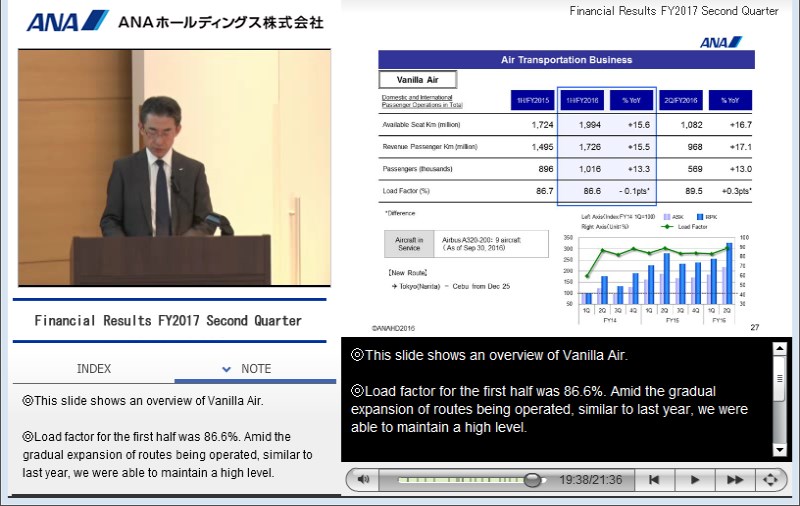Image resolution: width=800 pixels, height=506 pixels.
Task: Switch to the INDEX tab
Action: coord(94,369)
